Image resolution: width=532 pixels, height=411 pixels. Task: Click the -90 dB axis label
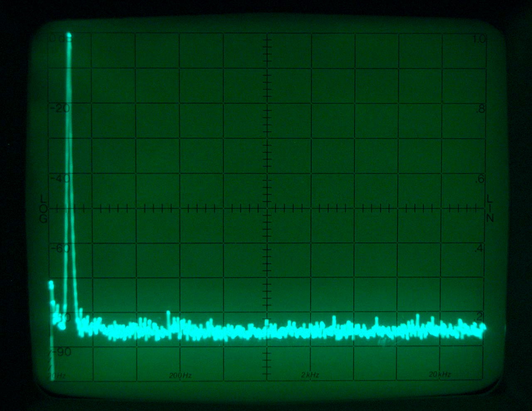coord(61,352)
